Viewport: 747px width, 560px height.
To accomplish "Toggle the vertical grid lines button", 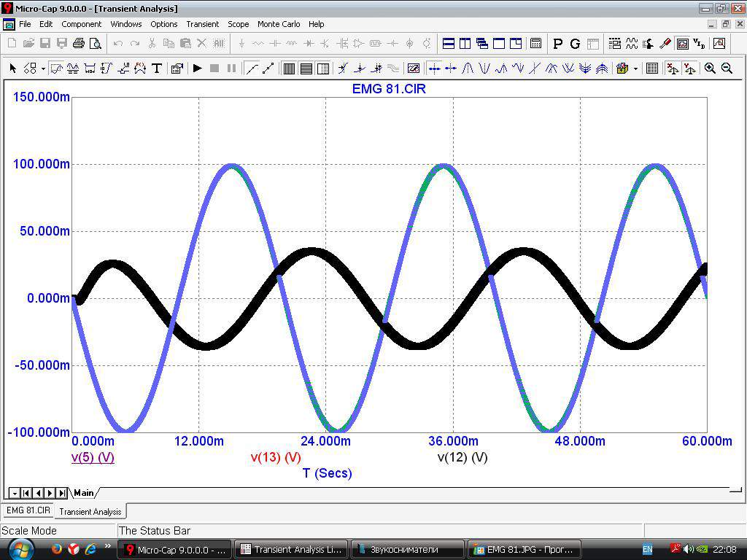I will pos(289,69).
